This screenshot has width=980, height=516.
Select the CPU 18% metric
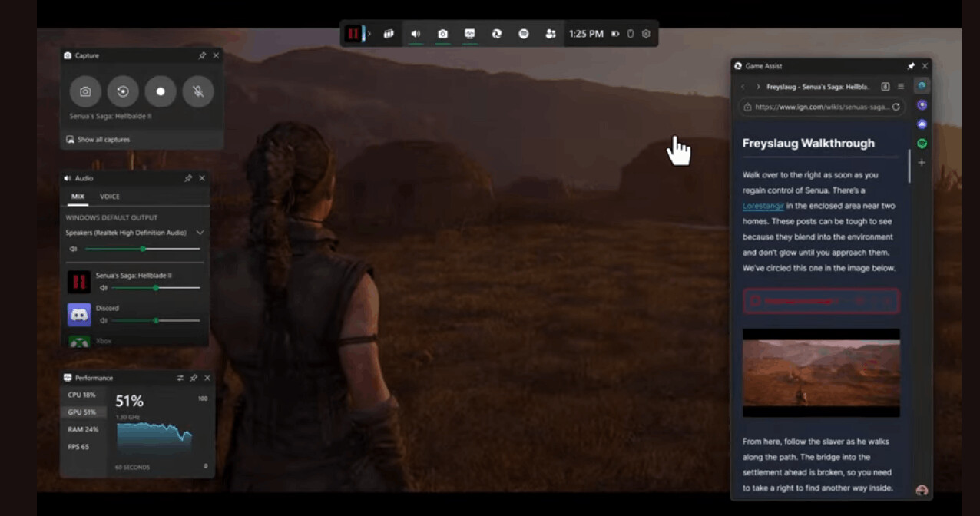click(x=83, y=395)
